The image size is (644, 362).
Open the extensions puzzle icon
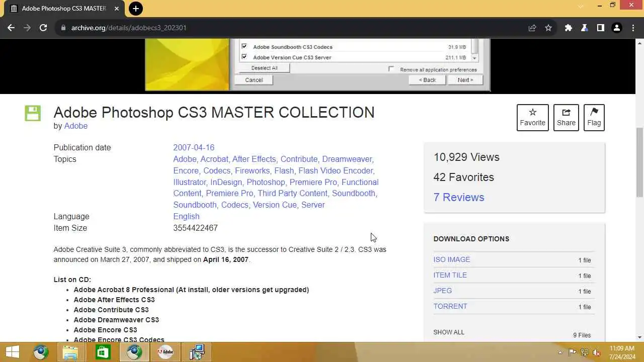(x=569, y=28)
